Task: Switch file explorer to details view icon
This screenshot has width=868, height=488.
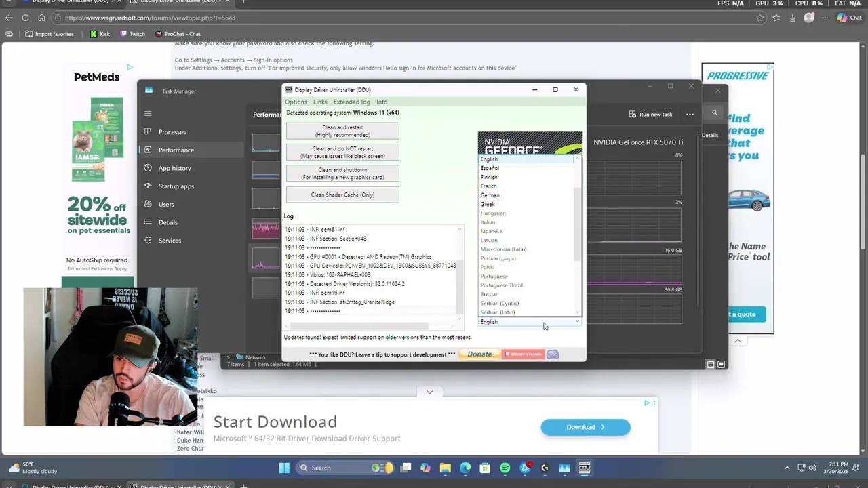Action: tap(711, 364)
